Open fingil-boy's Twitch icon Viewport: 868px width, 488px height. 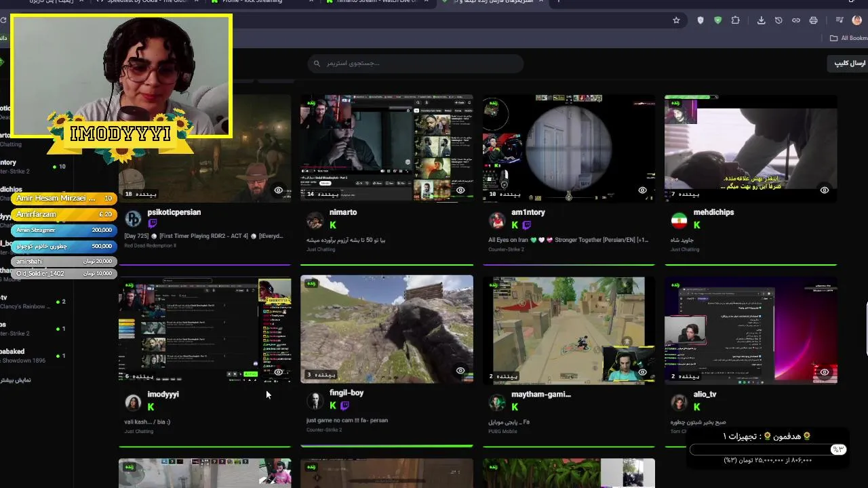(344, 405)
